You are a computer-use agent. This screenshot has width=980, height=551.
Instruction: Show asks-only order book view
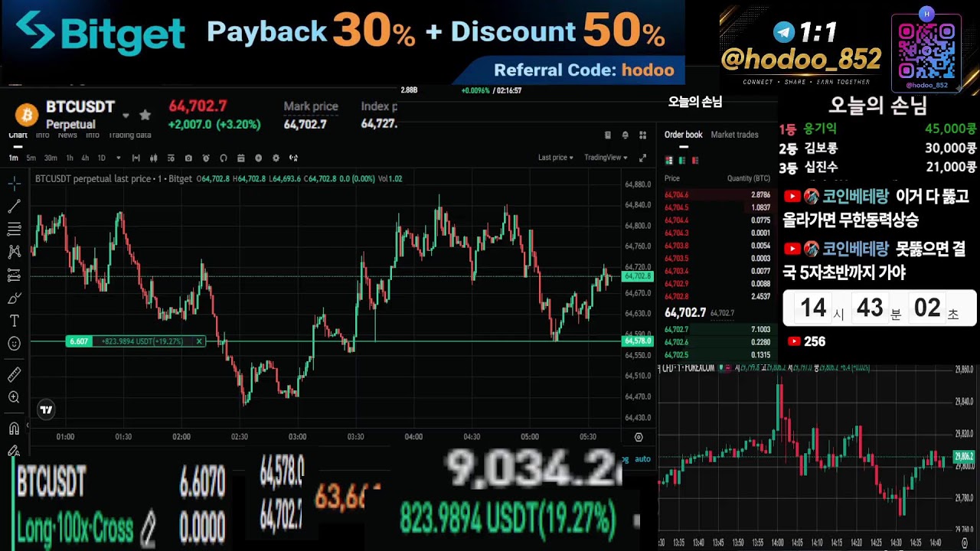click(695, 161)
